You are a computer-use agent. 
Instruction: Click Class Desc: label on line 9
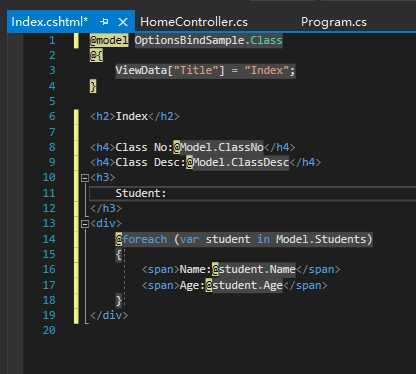click(150, 162)
